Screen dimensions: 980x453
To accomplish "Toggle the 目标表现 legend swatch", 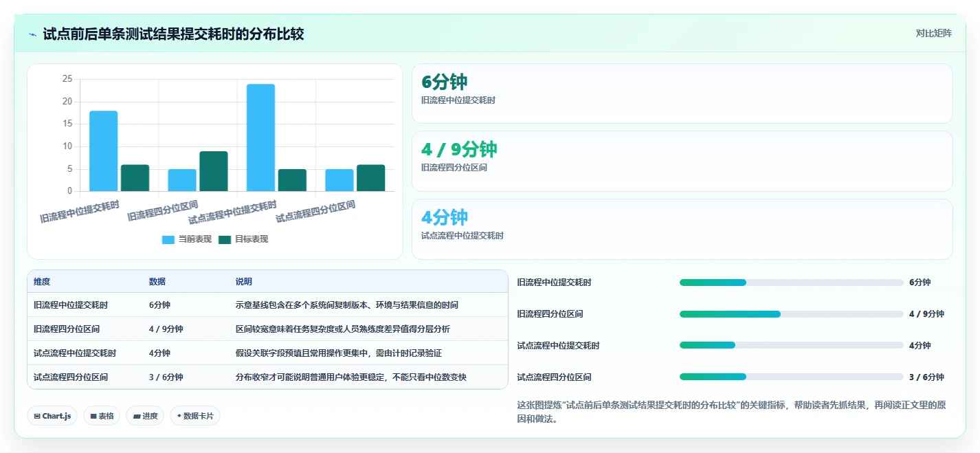I will click(x=225, y=239).
